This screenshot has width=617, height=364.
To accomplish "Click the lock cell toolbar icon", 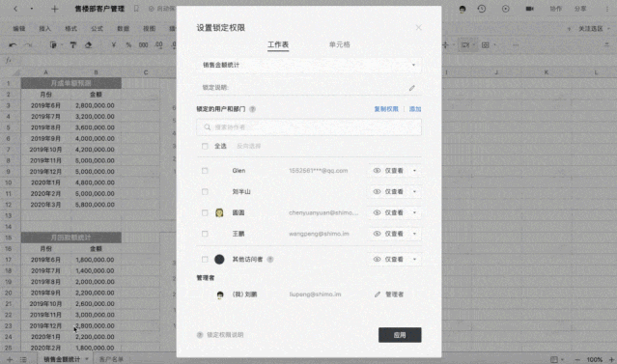I will tap(465, 45).
